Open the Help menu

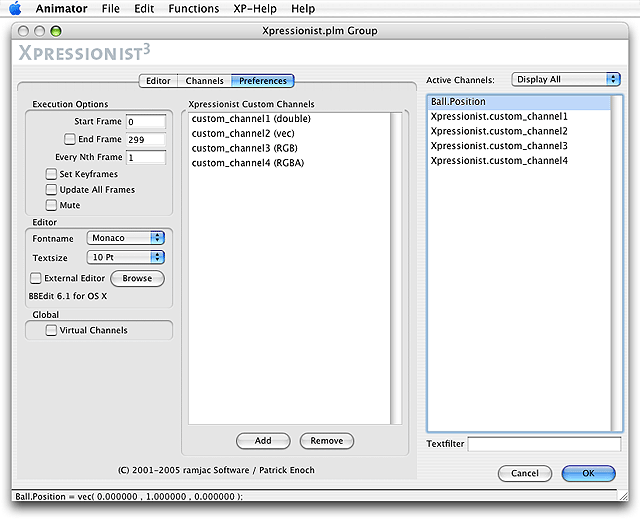pos(303,9)
